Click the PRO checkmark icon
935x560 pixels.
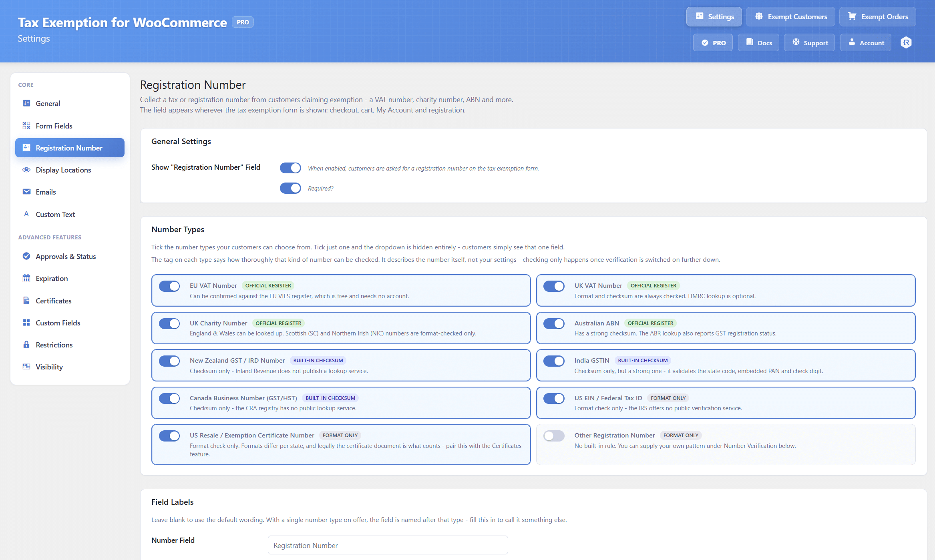coord(705,43)
